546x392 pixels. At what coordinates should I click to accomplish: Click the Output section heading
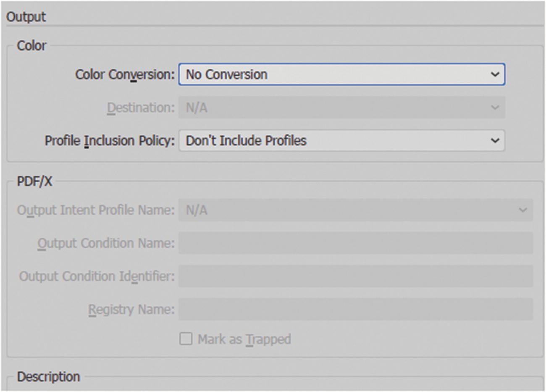(x=26, y=17)
